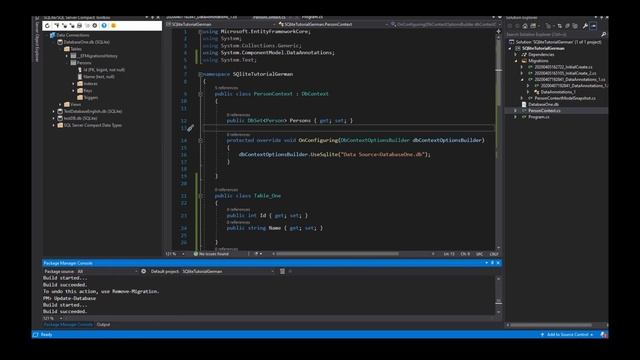Click the search magnifier in Solution Explorer
640x360 pixels.
[603, 35]
